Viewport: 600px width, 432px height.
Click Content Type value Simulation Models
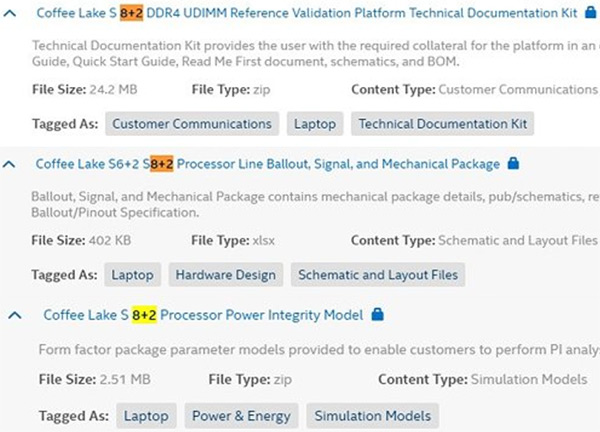[529, 380]
